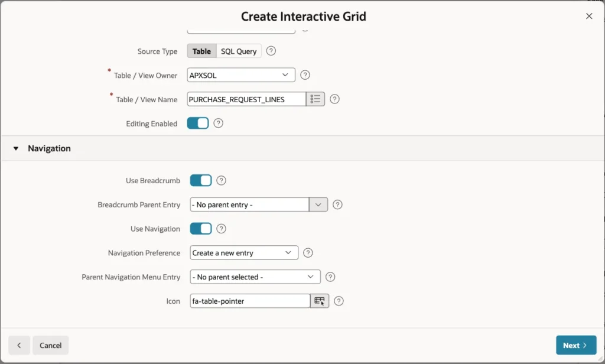Click the Breadcrumb Parent Entry text field

click(250, 204)
